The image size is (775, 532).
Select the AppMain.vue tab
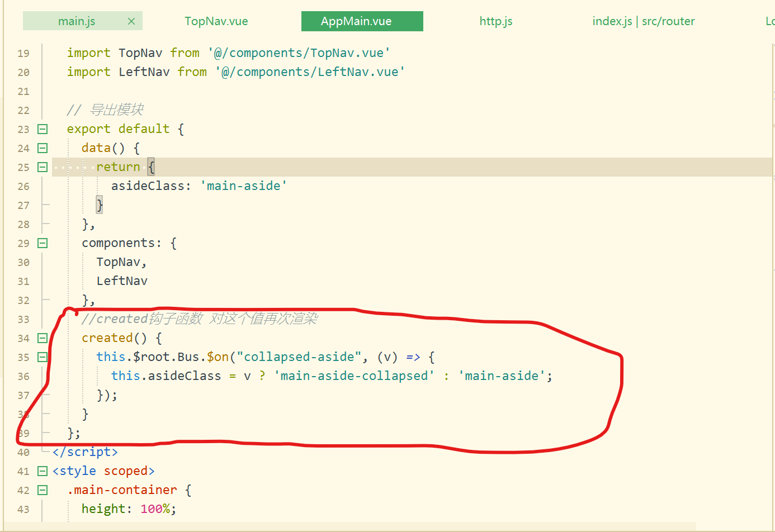pyautogui.click(x=362, y=21)
